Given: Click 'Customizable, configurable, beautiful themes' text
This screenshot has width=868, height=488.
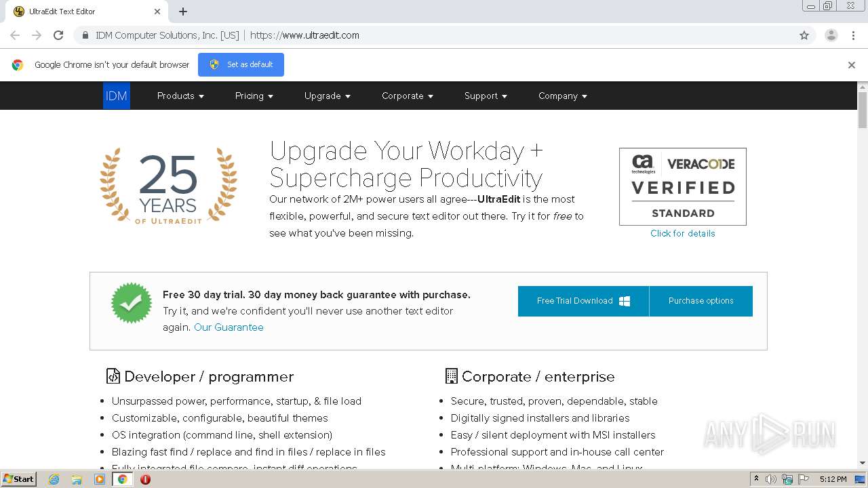Looking at the screenshot, I should [220, 418].
